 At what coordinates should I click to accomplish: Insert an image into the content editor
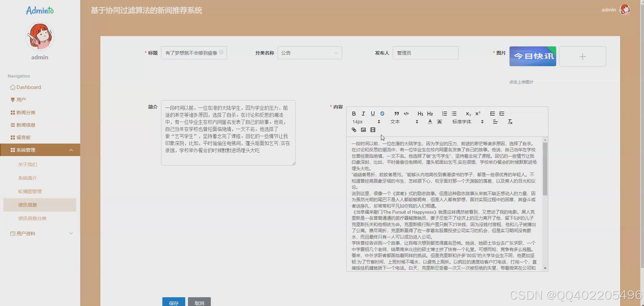coord(363,130)
